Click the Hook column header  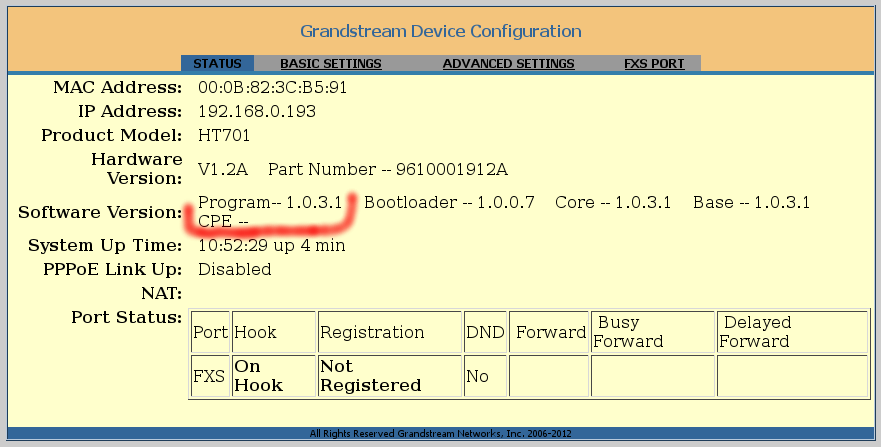(x=274, y=332)
